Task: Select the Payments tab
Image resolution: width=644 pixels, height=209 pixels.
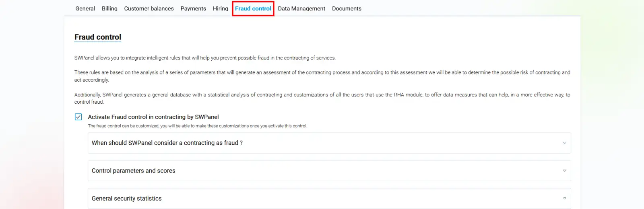Action: [x=193, y=8]
